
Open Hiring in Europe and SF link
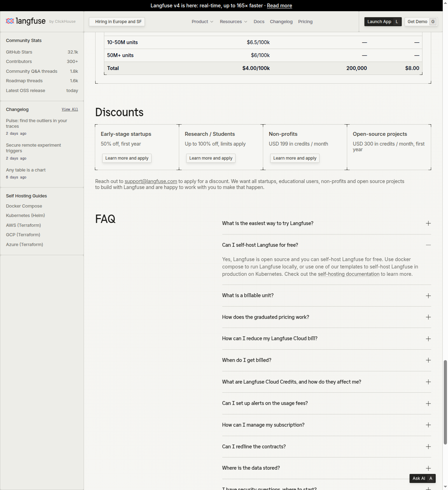117,22
